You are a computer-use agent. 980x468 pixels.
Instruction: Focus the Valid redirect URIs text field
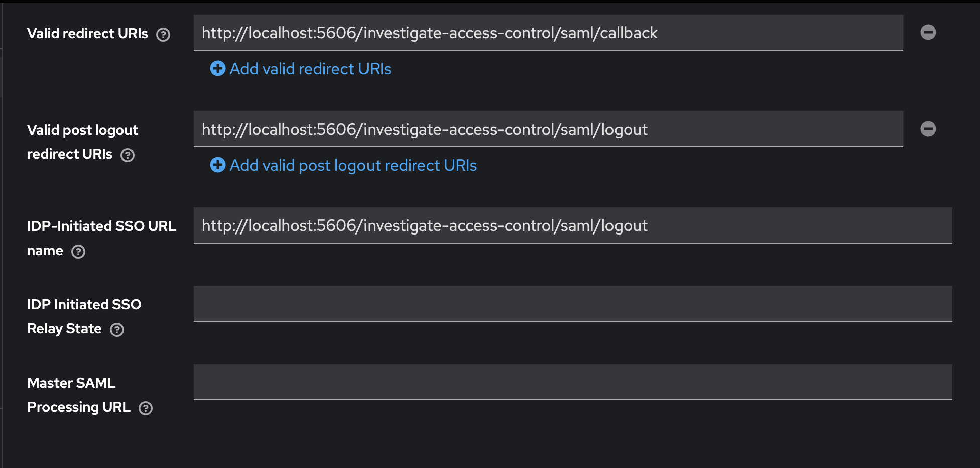pos(548,33)
